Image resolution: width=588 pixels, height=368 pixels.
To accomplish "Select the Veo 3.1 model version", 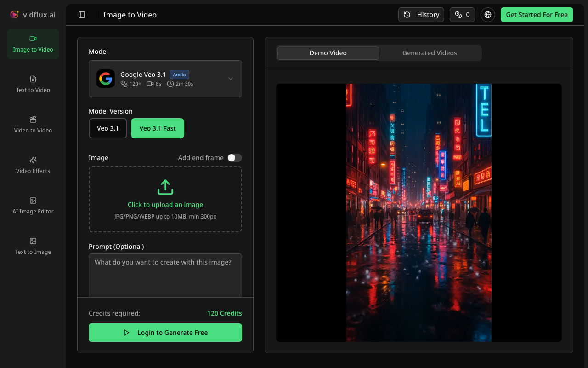I will (x=108, y=128).
